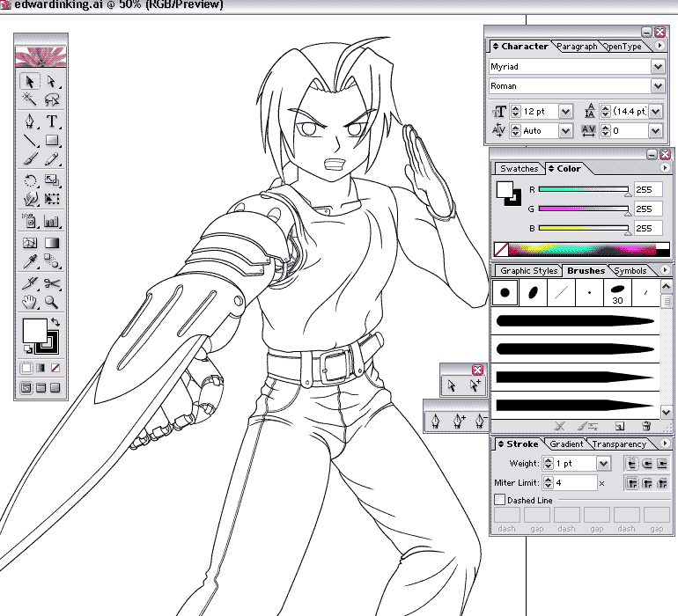Switch to Full Screen Mode
Image resolution: width=678 pixels, height=616 pixels.
click(55, 388)
